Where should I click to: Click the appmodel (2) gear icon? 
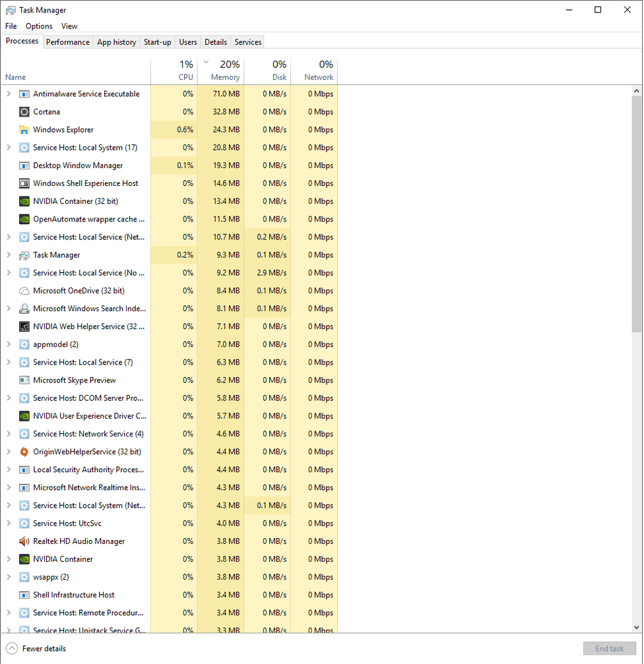click(24, 344)
